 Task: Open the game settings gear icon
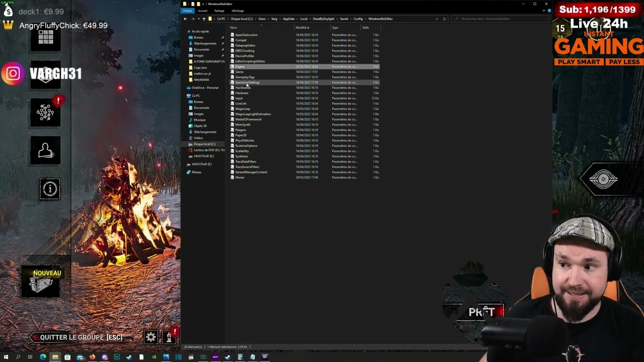[x=151, y=337]
